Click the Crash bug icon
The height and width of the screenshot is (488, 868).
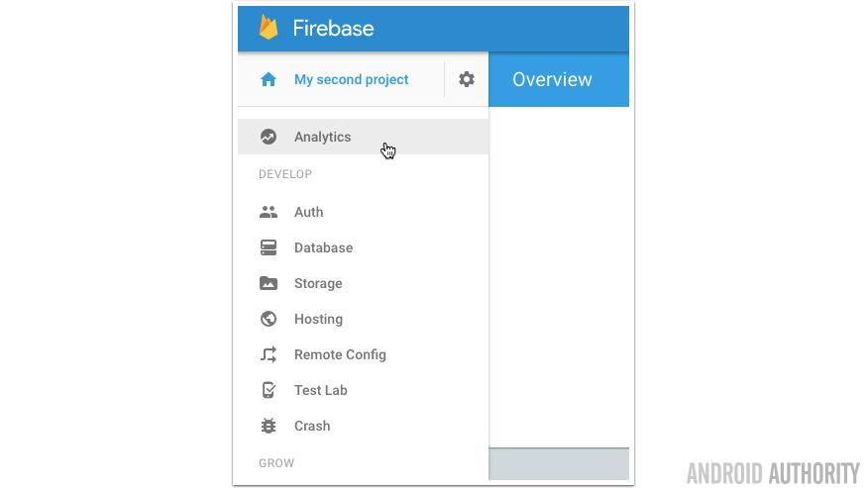tap(269, 426)
